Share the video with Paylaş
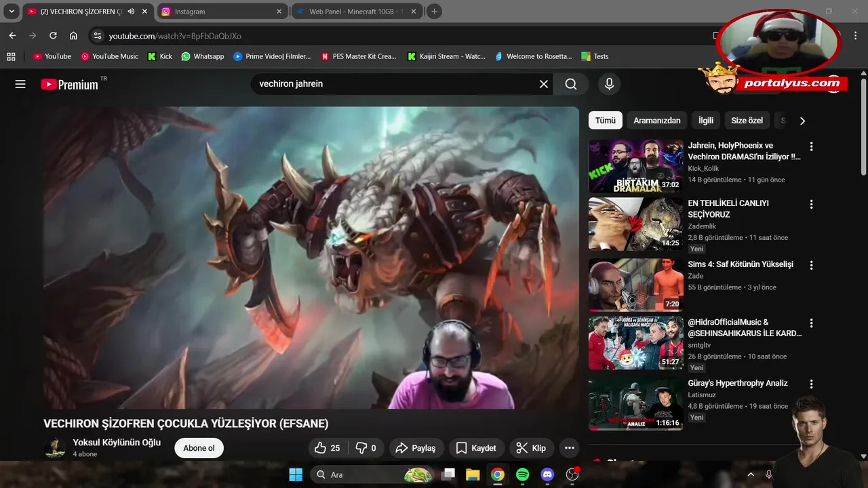Image resolution: width=868 pixels, height=488 pixels. point(416,448)
